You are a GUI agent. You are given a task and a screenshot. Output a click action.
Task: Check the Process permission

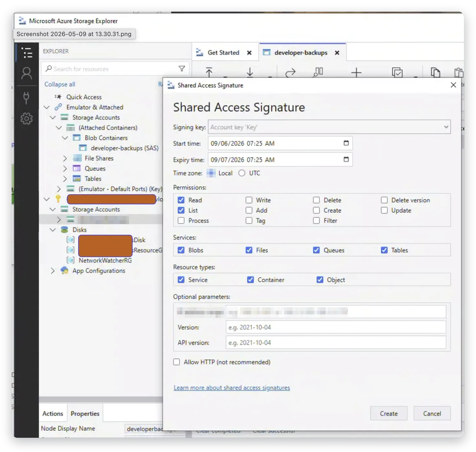point(181,221)
